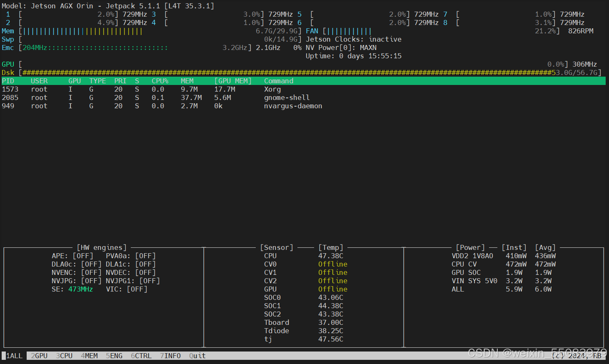Click VIC: [OFF] engine status
Screen dimensions: 609x364
pyautogui.click(x=127, y=289)
